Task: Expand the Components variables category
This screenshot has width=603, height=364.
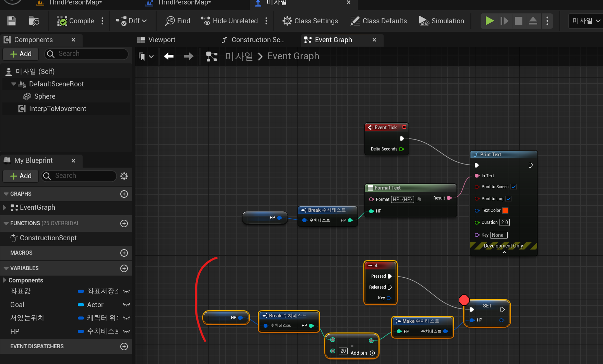Action: 4,280
